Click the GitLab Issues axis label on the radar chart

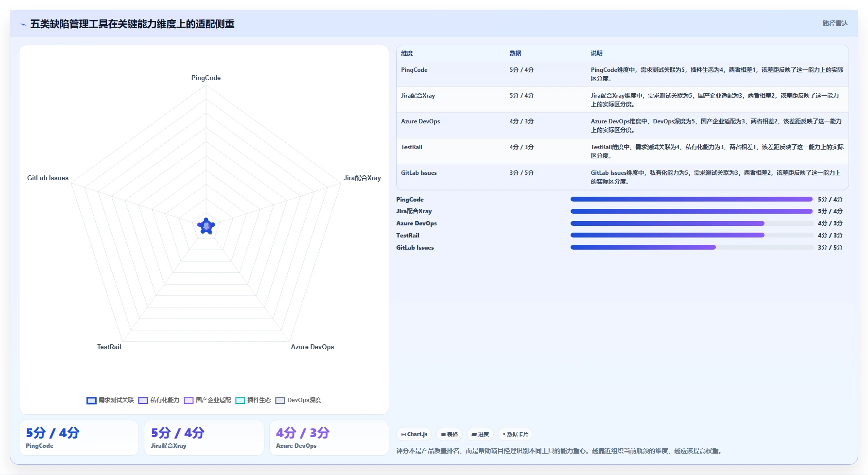click(48, 178)
